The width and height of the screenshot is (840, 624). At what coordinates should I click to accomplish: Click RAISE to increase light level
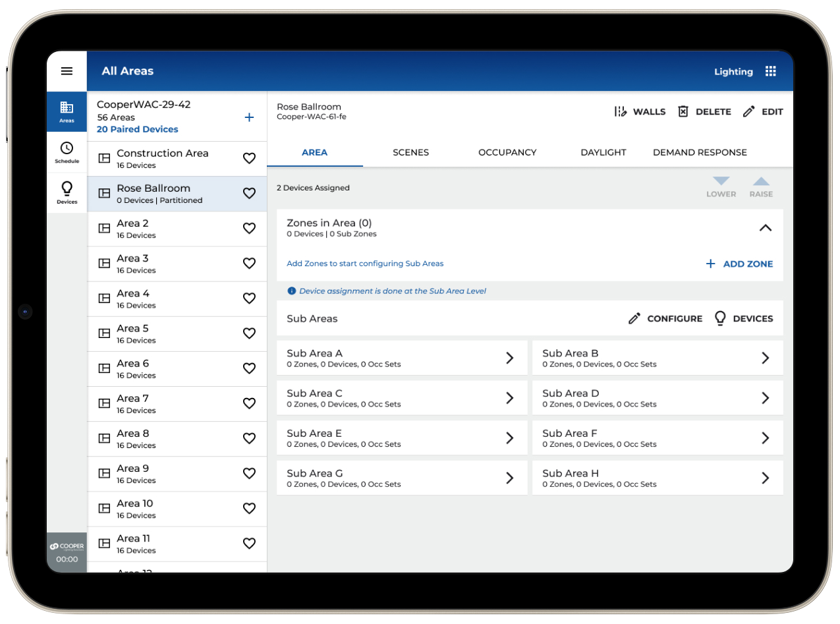point(761,188)
